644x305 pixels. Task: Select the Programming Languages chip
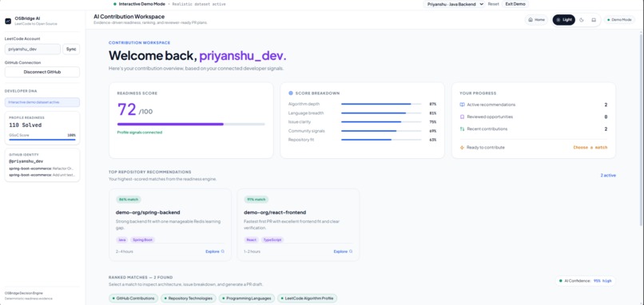[246, 299]
